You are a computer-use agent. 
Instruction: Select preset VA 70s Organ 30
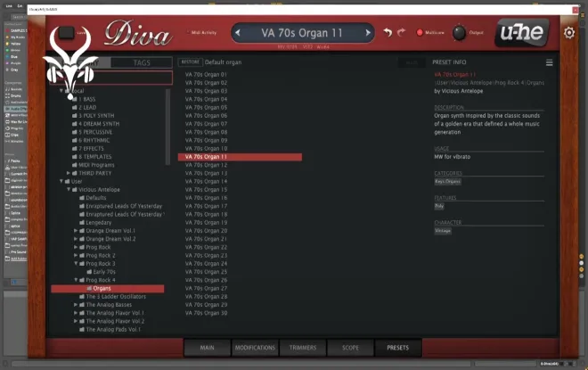pyautogui.click(x=206, y=313)
